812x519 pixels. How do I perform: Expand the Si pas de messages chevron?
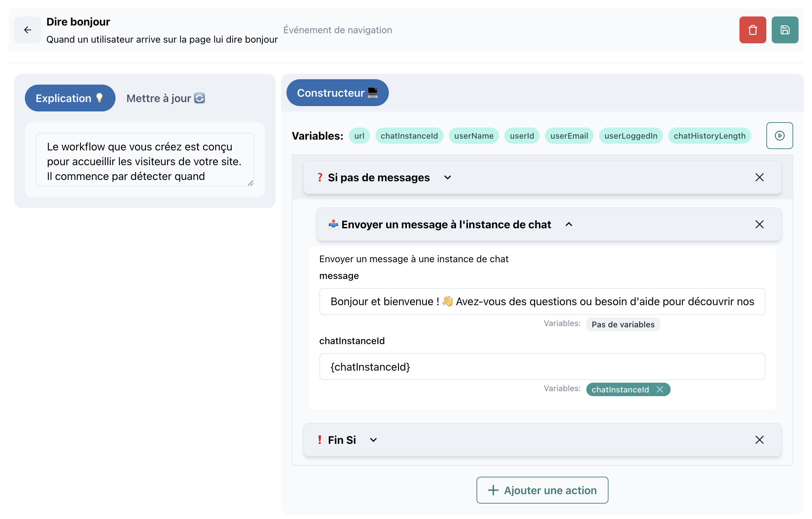coord(447,178)
